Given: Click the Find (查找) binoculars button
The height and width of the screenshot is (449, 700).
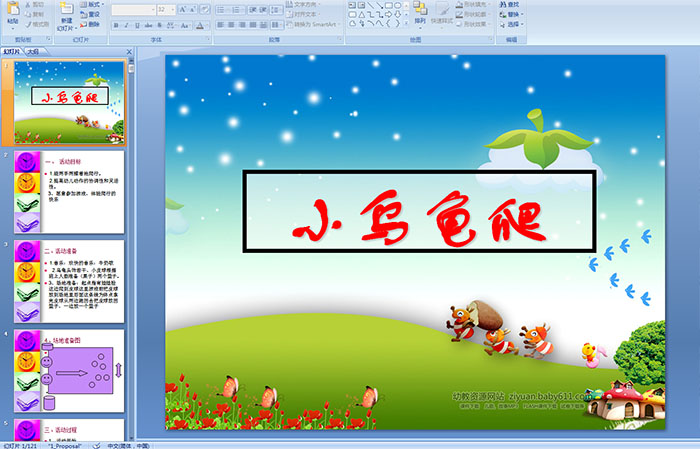Looking at the screenshot, I should click(x=509, y=4).
